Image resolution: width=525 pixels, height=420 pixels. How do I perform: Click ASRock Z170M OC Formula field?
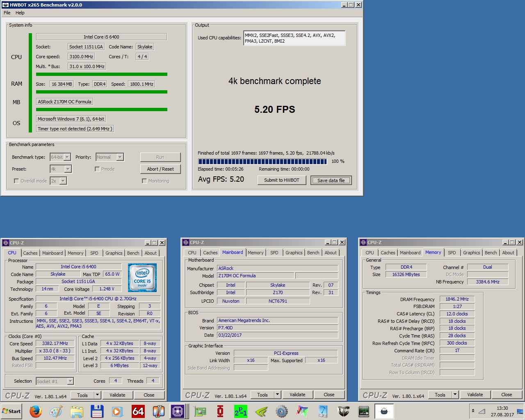coord(64,102)
